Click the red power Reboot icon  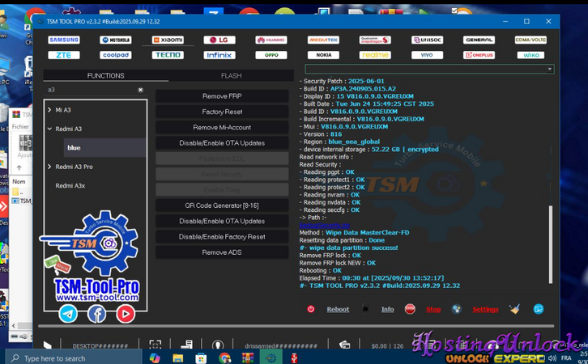pyautogui.click(x=311, y=309)
